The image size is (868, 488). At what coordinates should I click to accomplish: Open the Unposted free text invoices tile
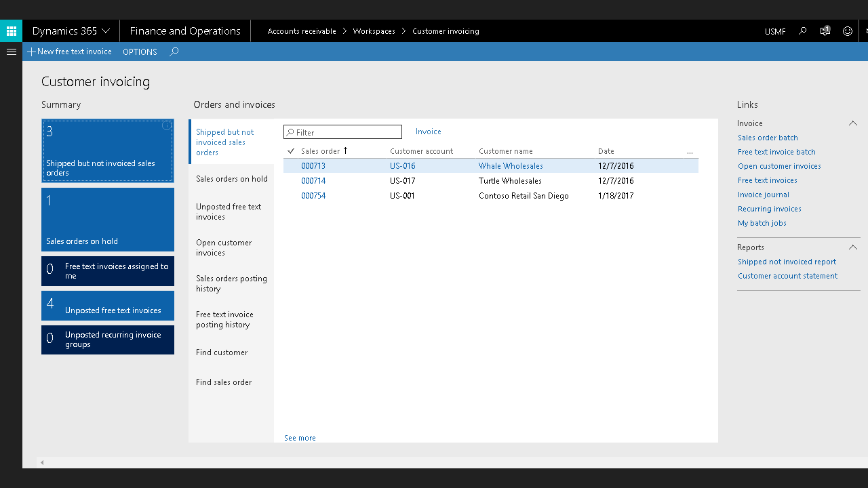(x=108, y=306)
